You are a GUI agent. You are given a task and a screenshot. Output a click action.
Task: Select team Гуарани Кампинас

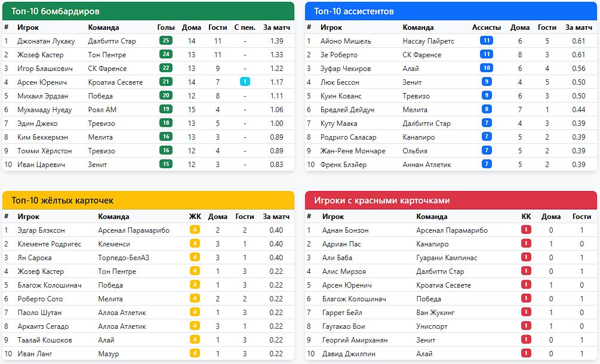447,258
